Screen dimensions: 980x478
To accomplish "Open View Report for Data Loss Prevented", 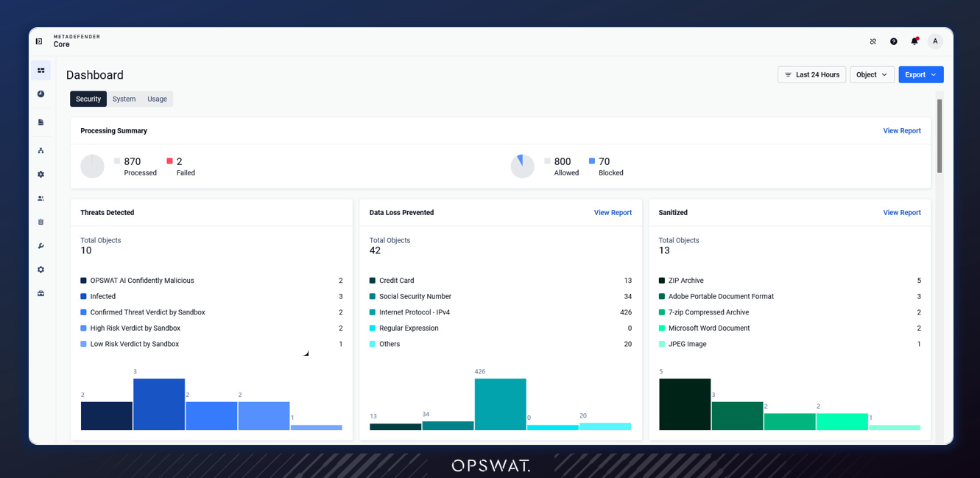I will pyautogui.click(x=613, y=212).
